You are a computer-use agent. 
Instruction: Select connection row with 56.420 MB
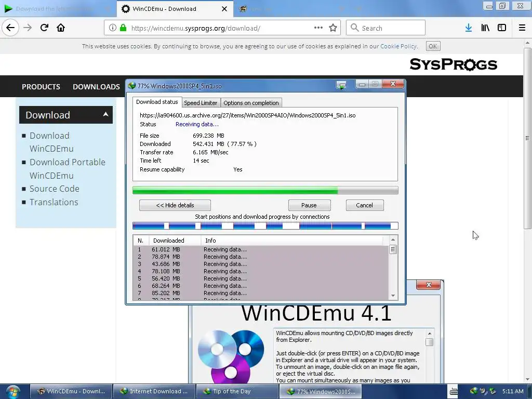coord(261,278)
